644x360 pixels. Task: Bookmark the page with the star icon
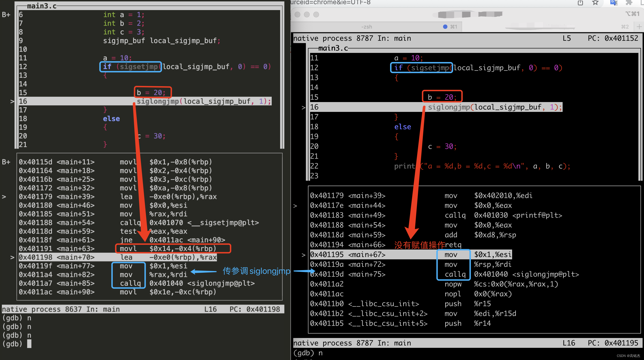[595, 3]
